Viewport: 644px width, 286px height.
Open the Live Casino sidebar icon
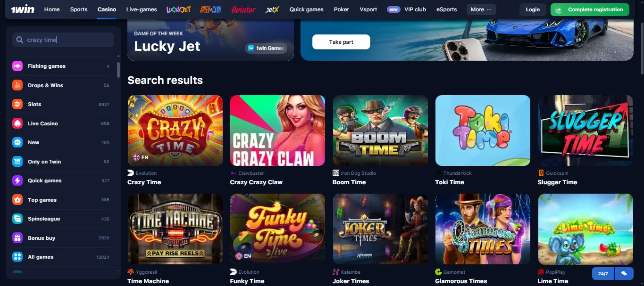[17, 123]
